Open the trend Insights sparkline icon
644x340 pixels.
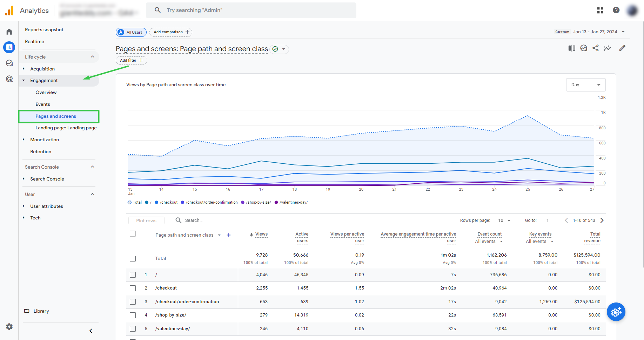click(607, 48)
